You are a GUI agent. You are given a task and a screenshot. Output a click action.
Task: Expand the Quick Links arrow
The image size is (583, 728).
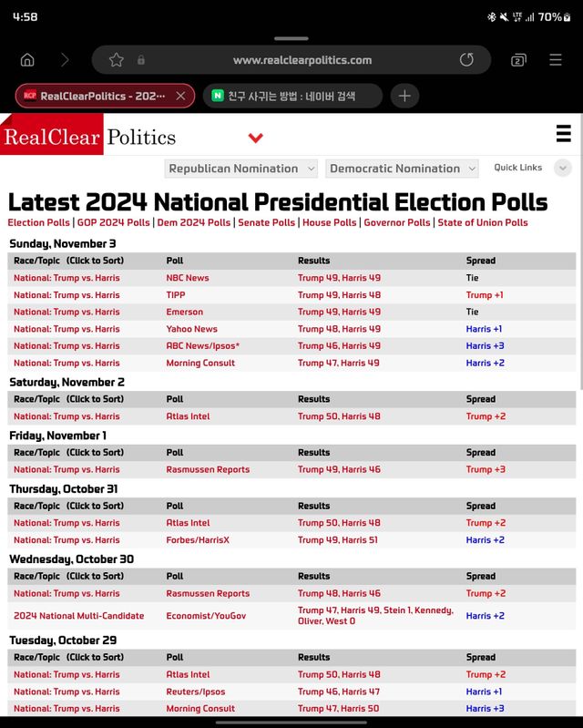pyautogui.click(x=562, y=168)
